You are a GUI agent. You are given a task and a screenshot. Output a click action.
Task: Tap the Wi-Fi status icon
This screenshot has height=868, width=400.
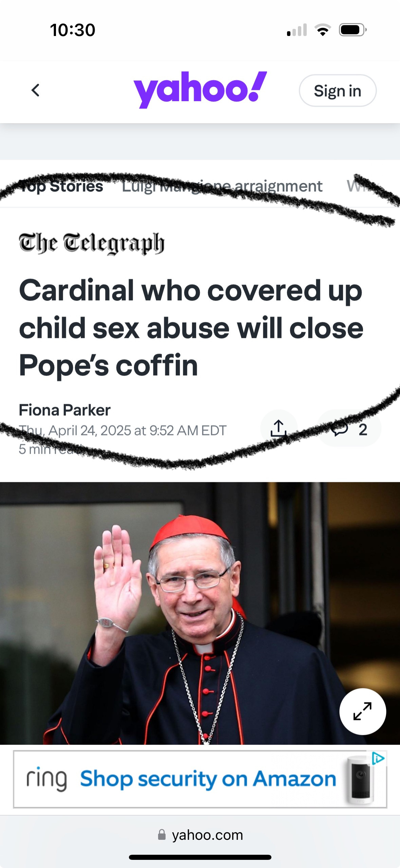[323, 30]
